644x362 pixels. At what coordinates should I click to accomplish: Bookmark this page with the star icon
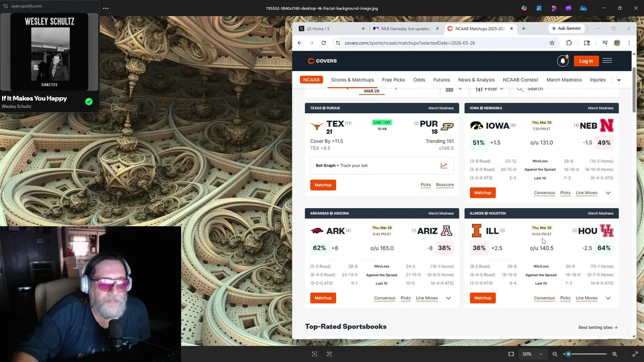[x=552, y=43]
